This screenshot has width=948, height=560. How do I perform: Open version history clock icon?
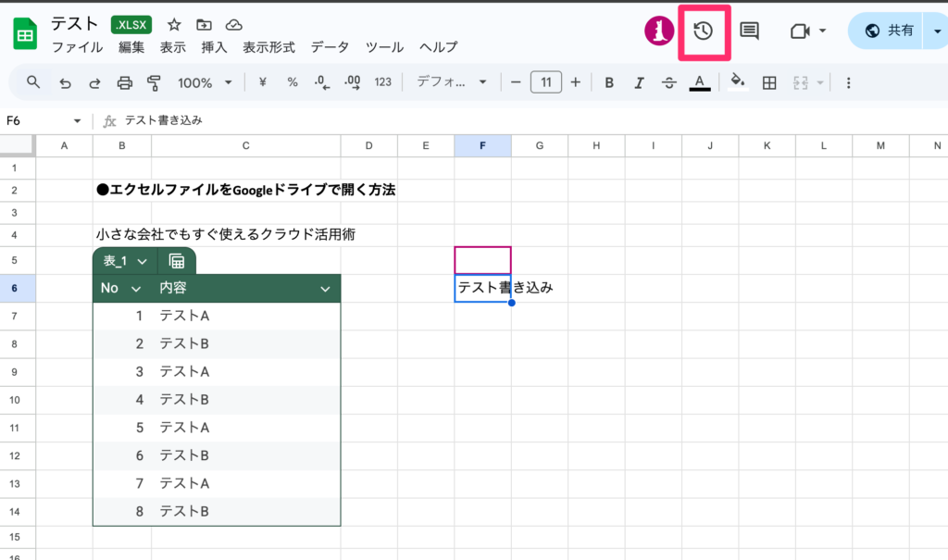[704, 31]
